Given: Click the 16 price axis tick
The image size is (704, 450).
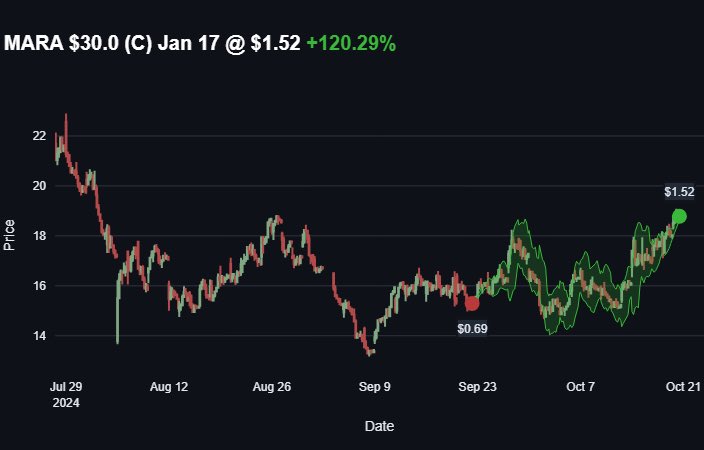Looking at the screenshot, I should [39, 286].
